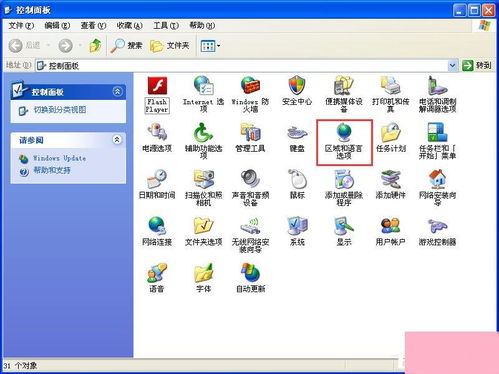The height and width of the screenshot is (374, 499).
Task: Click the 转到 go button
Action: [477, 66]
